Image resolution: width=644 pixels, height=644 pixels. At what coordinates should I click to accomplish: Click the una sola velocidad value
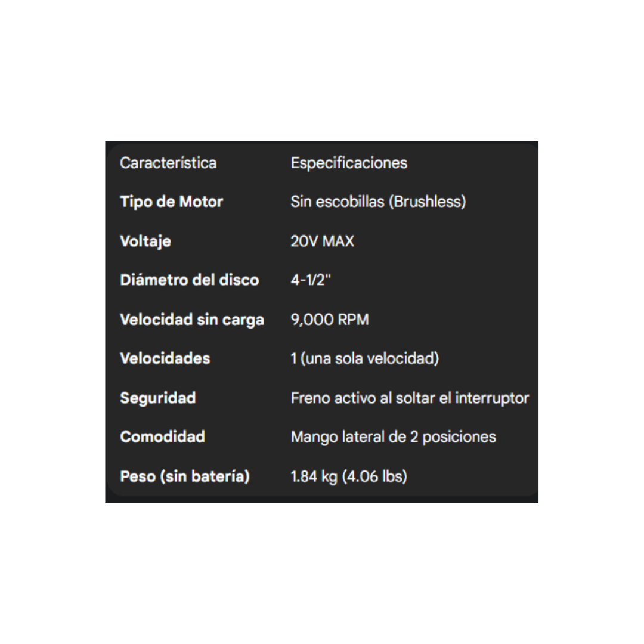[x=370, y=358]
